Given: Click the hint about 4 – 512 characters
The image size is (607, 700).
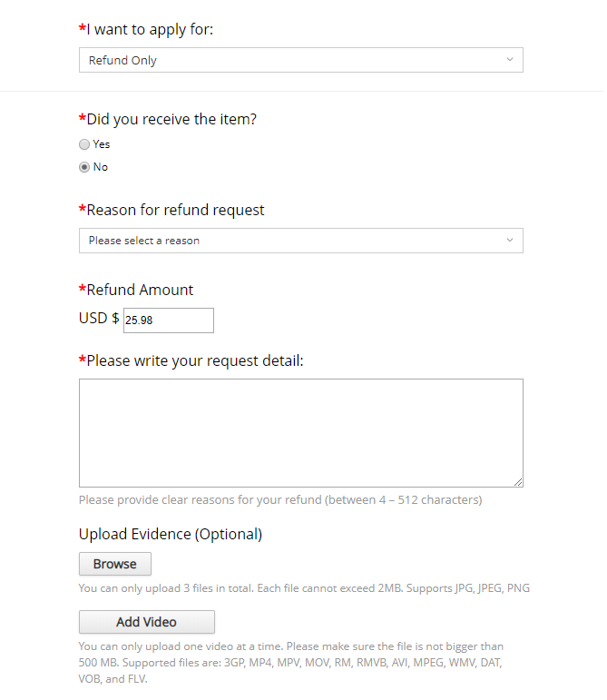Looking at the screenshot, I should click(280, 500).
